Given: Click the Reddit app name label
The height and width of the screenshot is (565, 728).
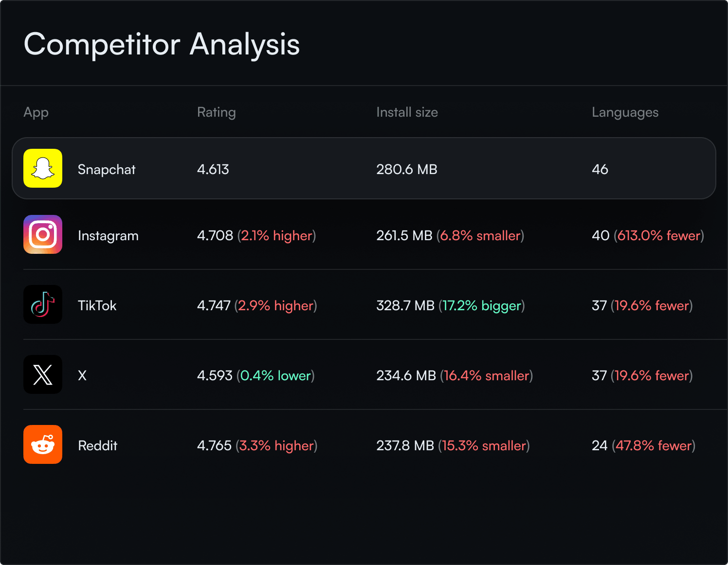Looking at the screenshot, I should 97,445.
